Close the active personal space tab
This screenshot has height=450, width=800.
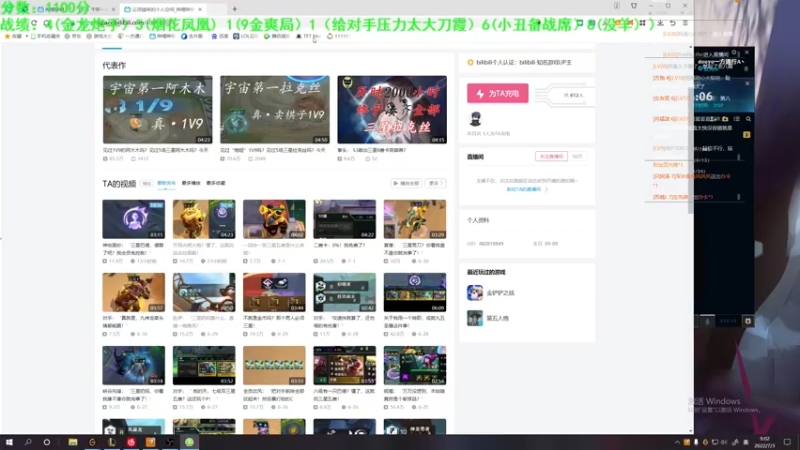pyautogui.click(x=200, y=9)
